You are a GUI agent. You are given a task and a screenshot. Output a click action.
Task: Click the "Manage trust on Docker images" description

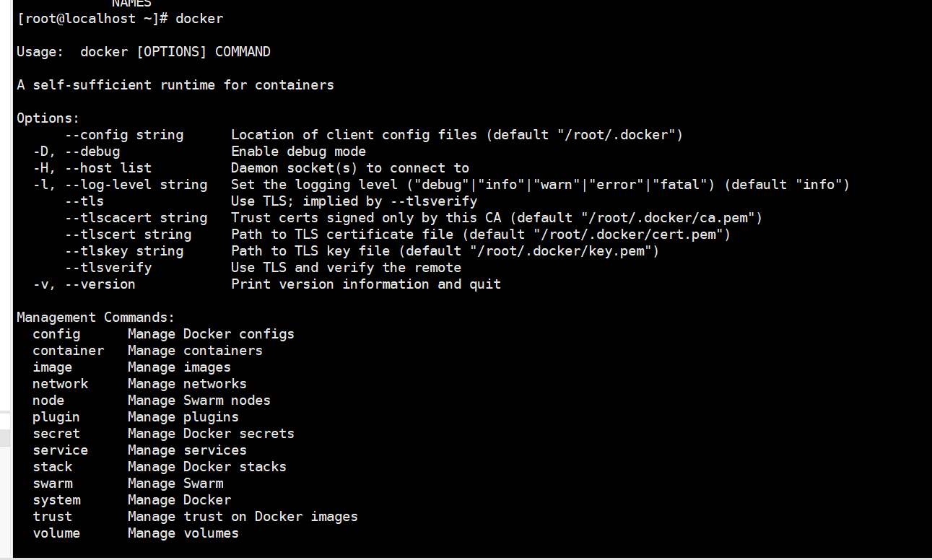click(243, 517)
